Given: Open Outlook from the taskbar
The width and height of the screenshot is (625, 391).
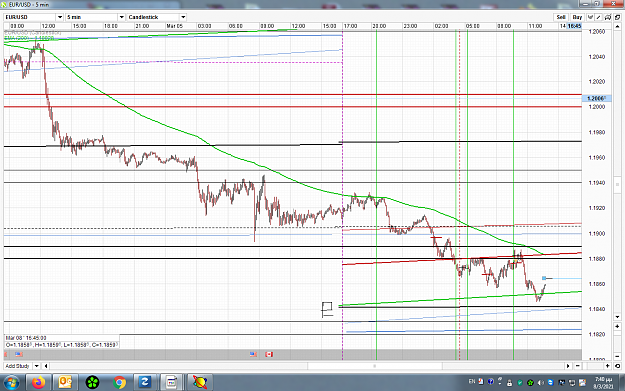Looking at the screenshot, I should point(65,383).
